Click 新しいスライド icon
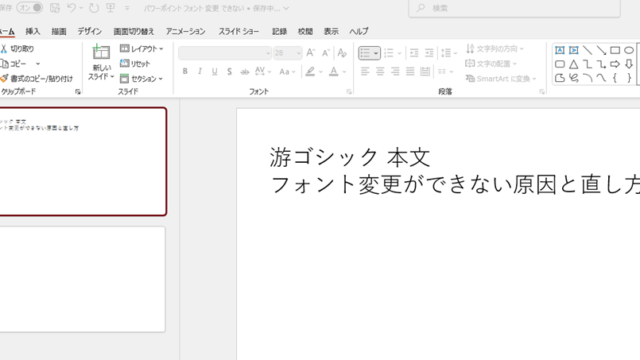Image resolution: width=640 pixels, height=360 pixels. point(101,53)
